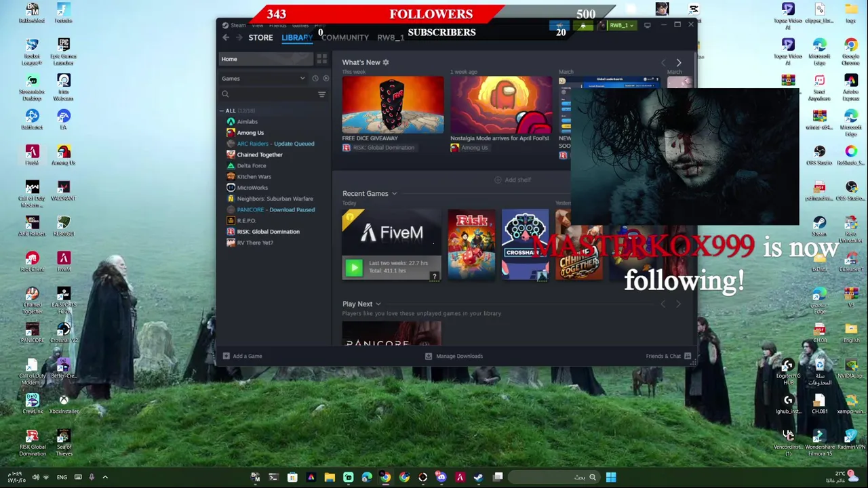Image resolution: width=868 pixels, height=488 pixels.
Task: Go to the library Home button
Action: 265,59
